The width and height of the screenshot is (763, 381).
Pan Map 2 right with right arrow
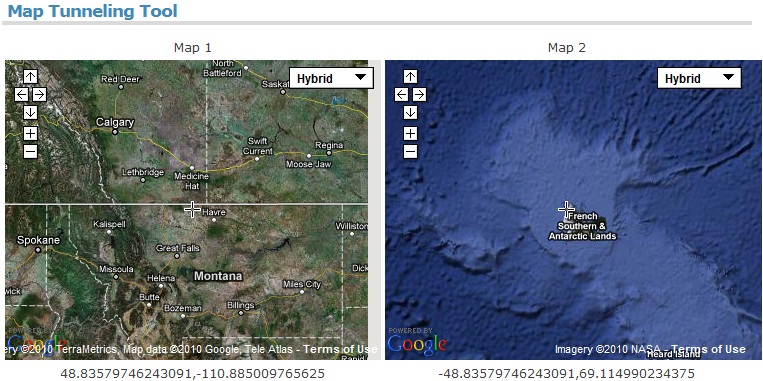click(x=419, y=94)
